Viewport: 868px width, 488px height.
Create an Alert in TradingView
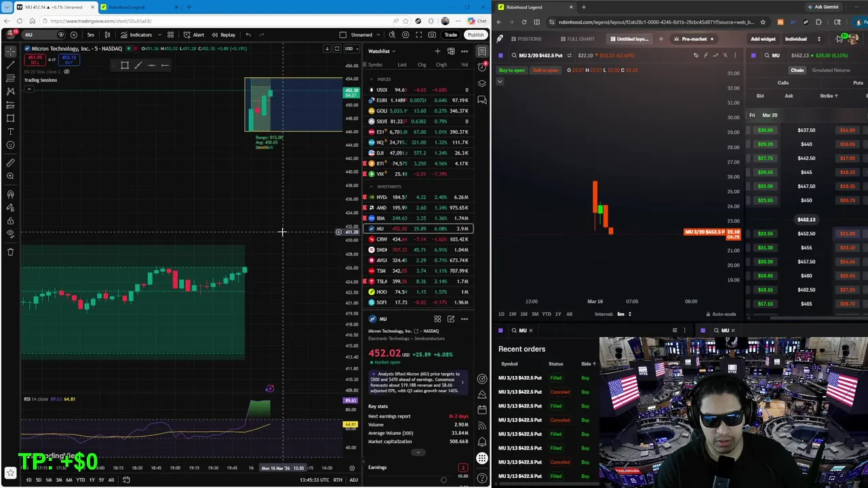click(194, 35)
